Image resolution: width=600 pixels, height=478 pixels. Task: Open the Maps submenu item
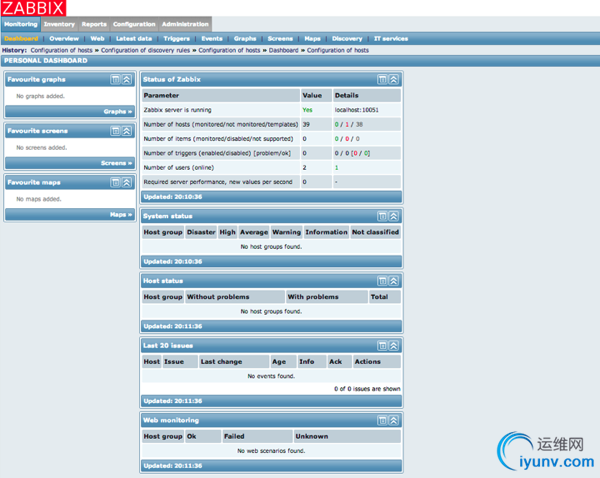click(x=312, y=39)
